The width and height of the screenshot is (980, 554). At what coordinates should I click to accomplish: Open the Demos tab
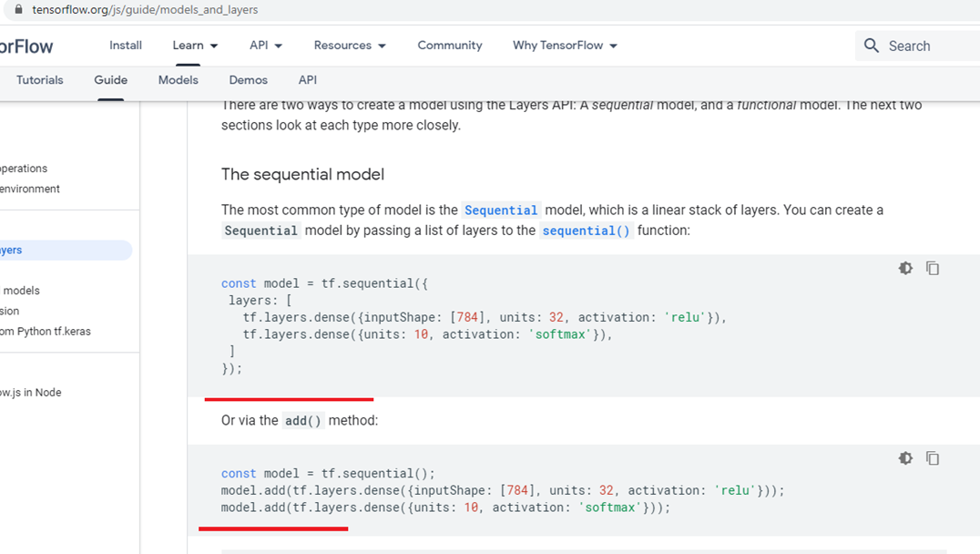[248, 80]
